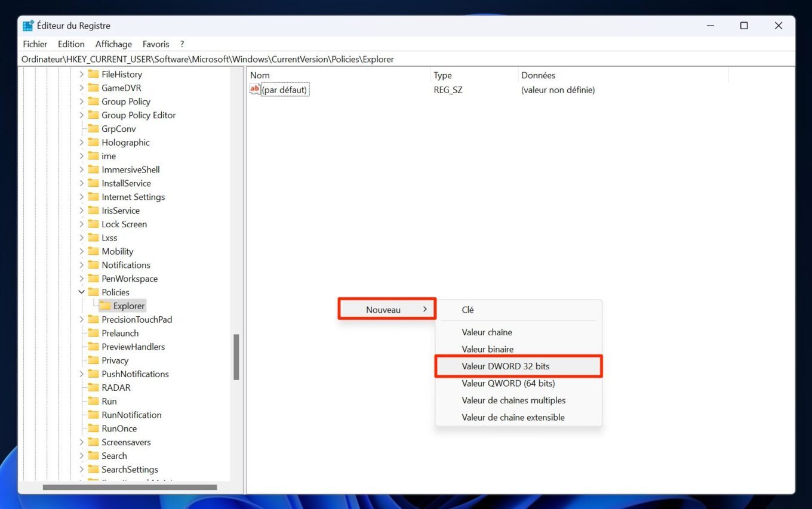Click the Group Policy Editor folder icon
The image size is (812, 509).
(93, 115)
